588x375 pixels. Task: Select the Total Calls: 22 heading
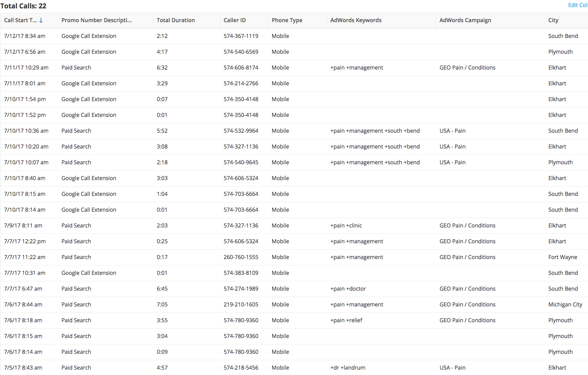tap(24, 6)
